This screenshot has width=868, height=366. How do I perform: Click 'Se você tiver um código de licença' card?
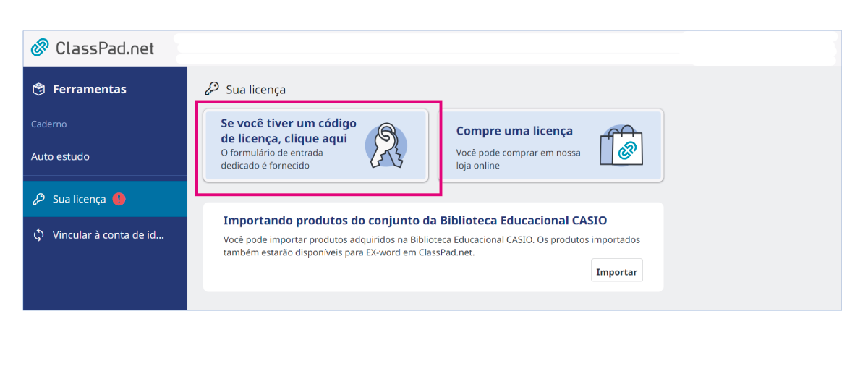point(315,145)
